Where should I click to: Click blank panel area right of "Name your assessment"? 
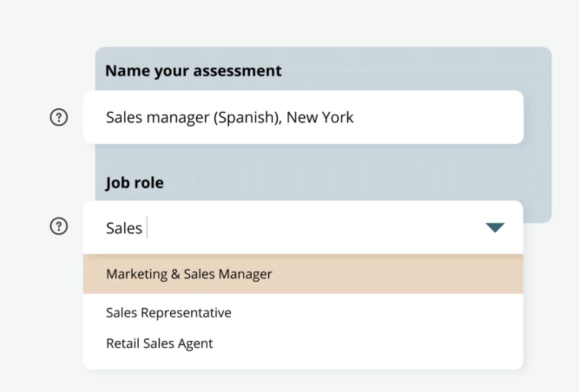pos(412,71)
